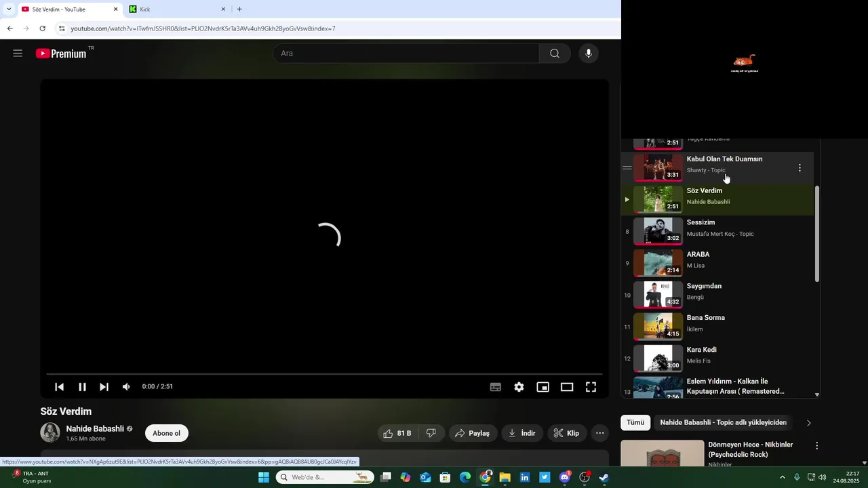The width and height of the screenshot is (868, 488).
Task: Toggle subtitles/captions button in player
Action: click(x=496, y=387)
